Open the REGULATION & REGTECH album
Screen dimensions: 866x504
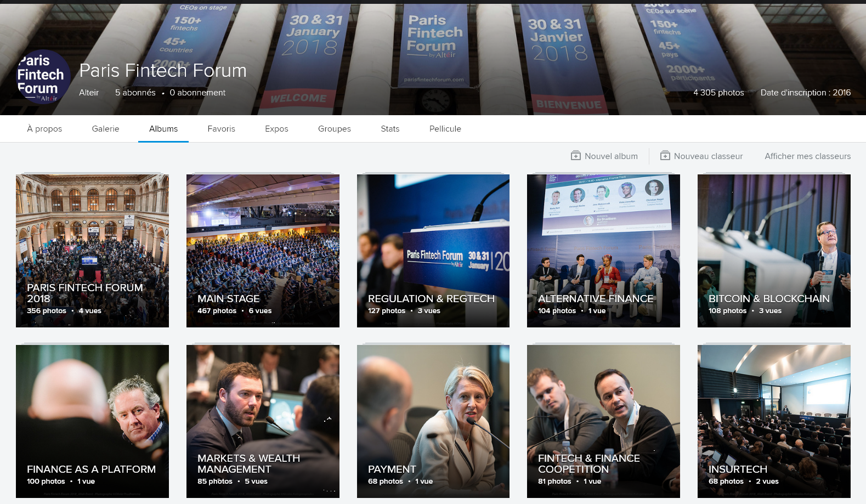[x=433, y=251]
